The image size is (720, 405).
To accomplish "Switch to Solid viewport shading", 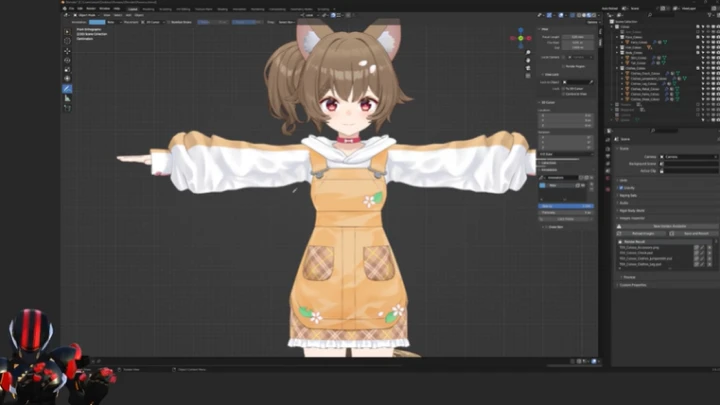I will [584, 15].
